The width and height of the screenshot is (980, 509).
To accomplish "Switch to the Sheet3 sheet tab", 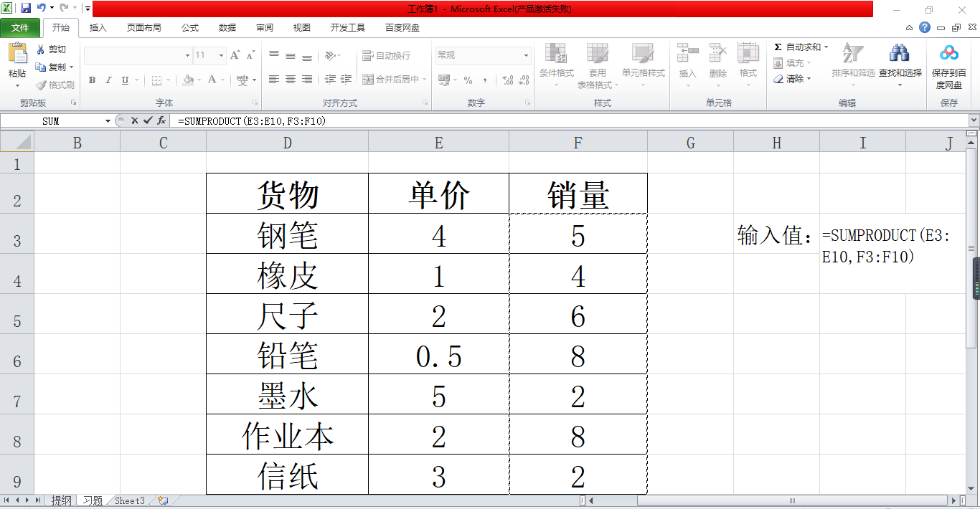I will coord(130,500).
